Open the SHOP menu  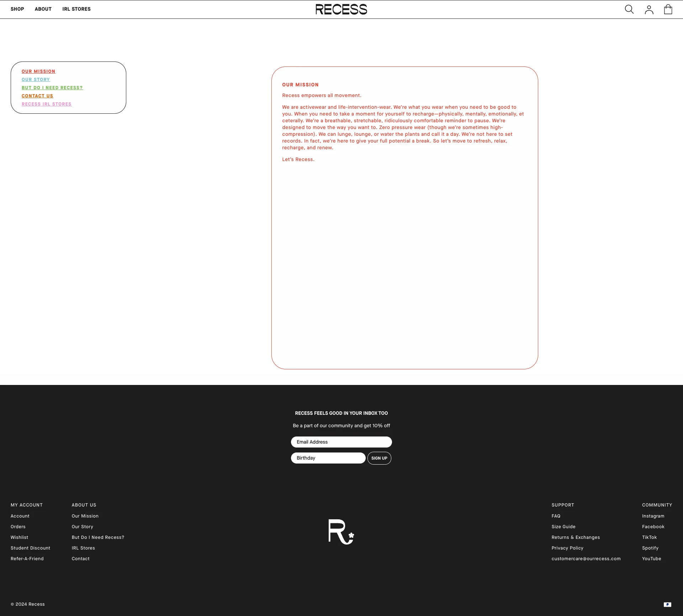pos(17,9)
